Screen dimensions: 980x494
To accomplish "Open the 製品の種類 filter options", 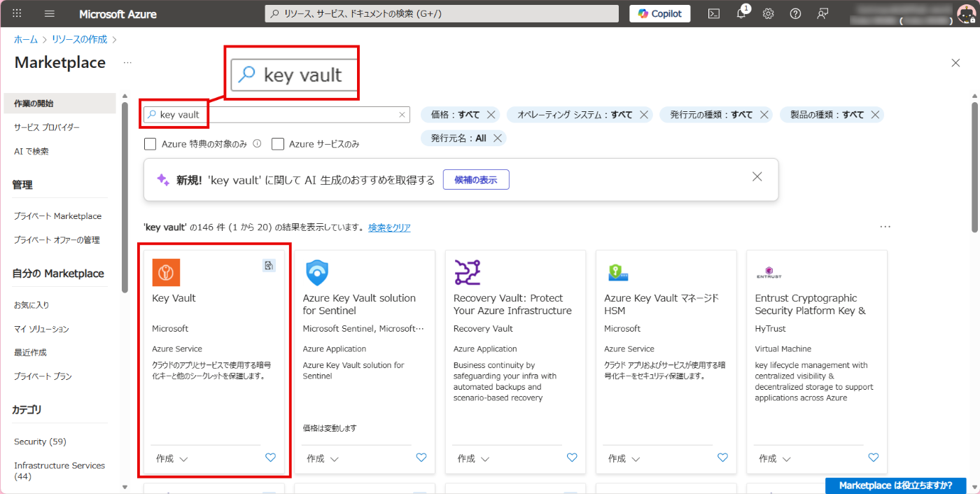I will click(827, 115).
